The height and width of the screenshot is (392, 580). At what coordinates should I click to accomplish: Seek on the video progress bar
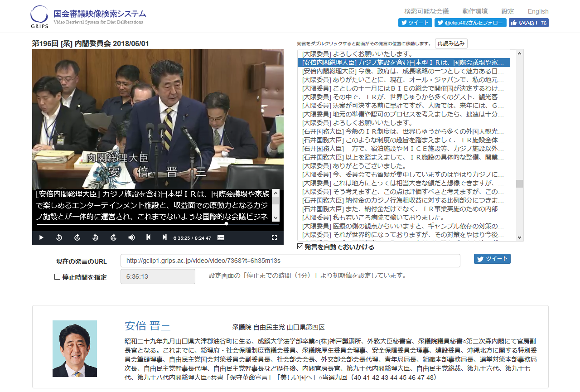coord(157,223)
